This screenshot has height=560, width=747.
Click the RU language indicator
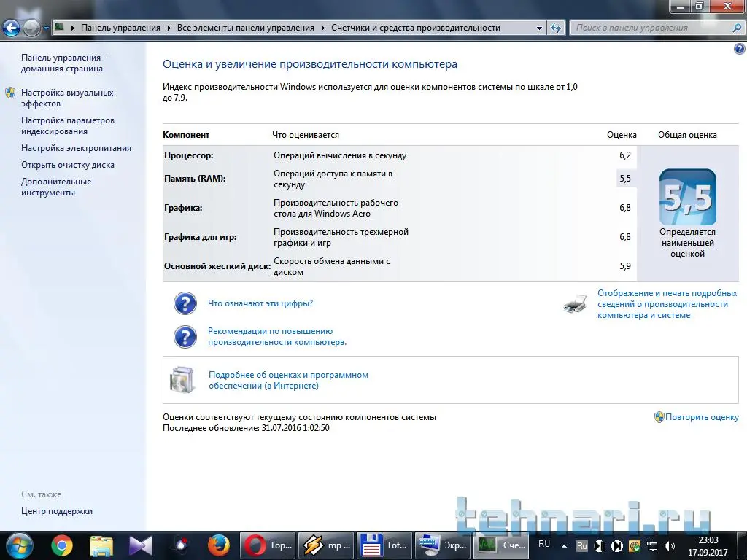[544, 544]
